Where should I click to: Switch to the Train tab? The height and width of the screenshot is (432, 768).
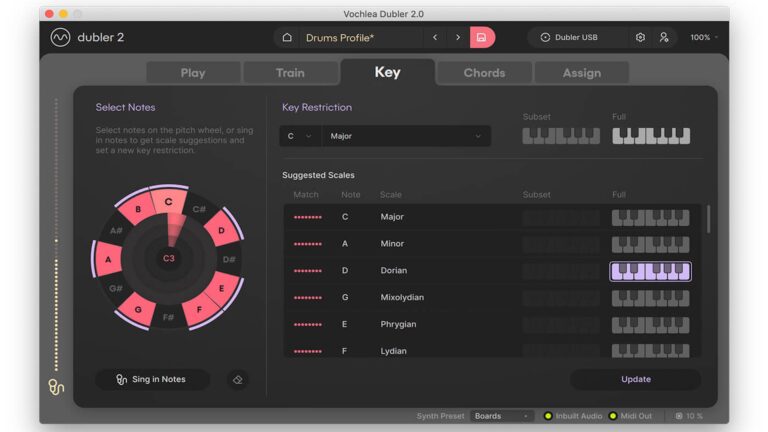(x=290, y=73)
